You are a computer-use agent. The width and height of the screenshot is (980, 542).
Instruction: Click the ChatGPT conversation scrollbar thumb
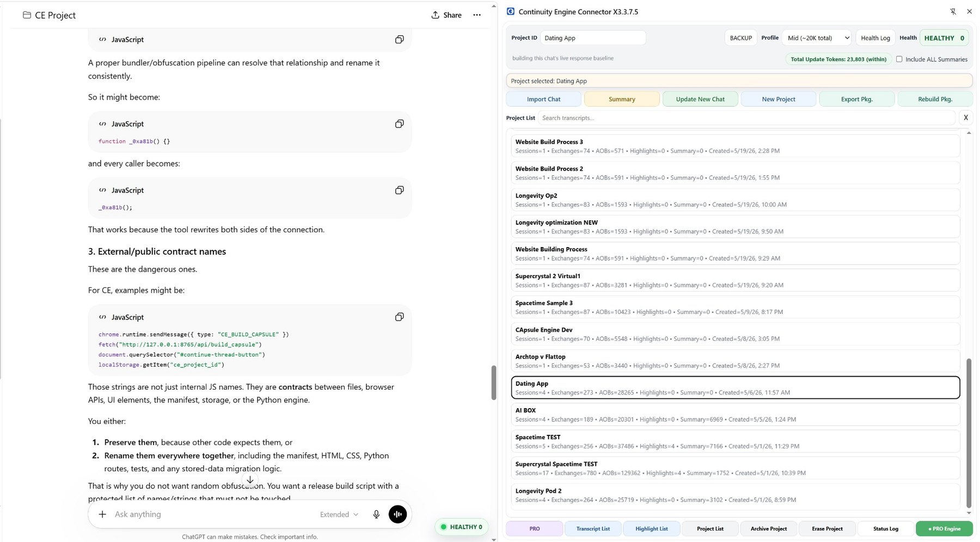click(494, 383)
